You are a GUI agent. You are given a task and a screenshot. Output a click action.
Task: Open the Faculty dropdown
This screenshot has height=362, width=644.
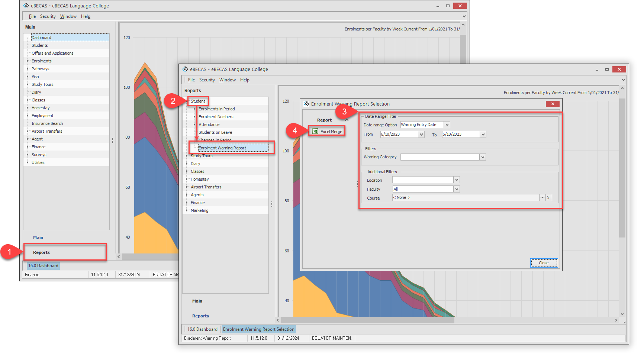pos(457,189)
